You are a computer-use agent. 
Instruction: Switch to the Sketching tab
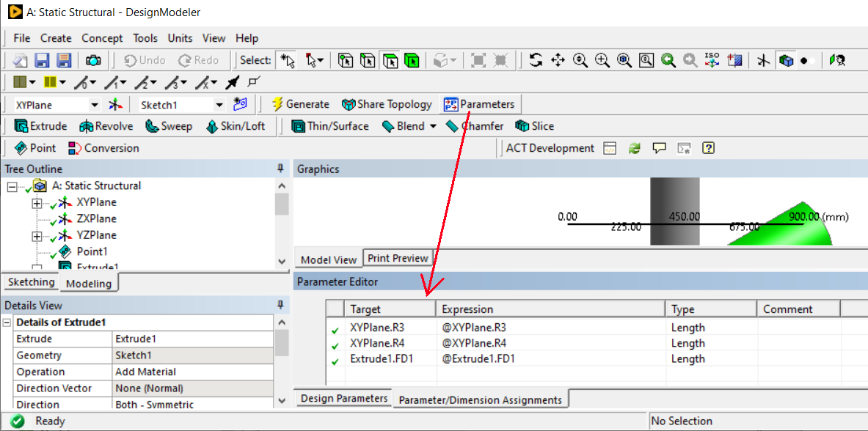point(32,282)
